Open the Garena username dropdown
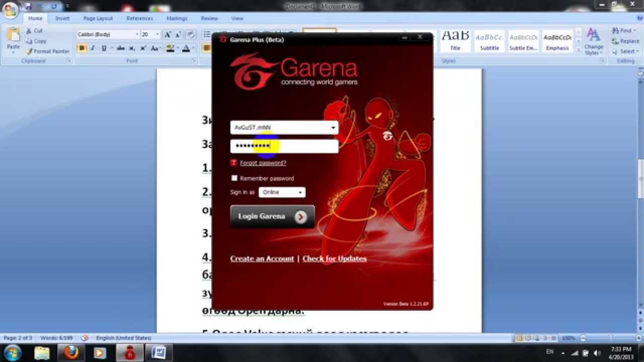The width and height of the screenshot is (644, 362). tap(333, 128)
